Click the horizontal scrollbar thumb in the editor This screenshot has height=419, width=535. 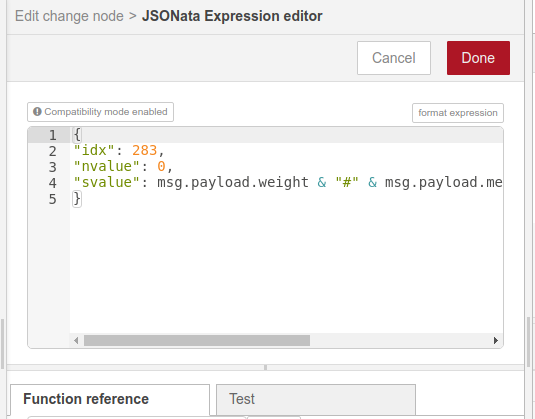pos(197,341)
